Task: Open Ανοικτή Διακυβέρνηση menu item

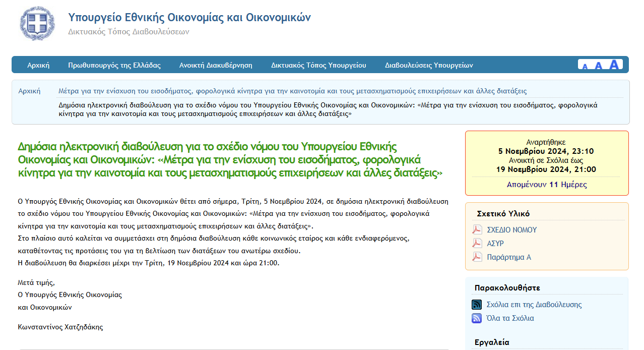Action: 216,65
